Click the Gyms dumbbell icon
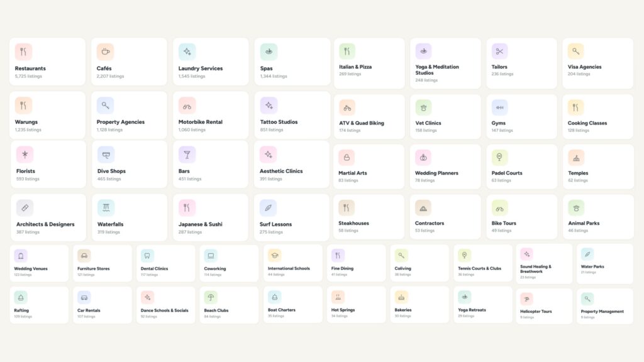The width and height of the screenshot is (644, 362). coord(499,107)
